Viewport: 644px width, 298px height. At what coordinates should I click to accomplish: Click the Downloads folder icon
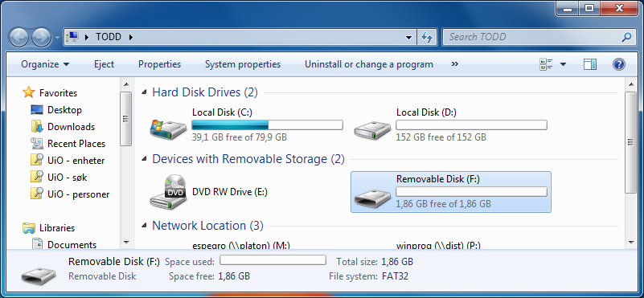pos(37,127)
